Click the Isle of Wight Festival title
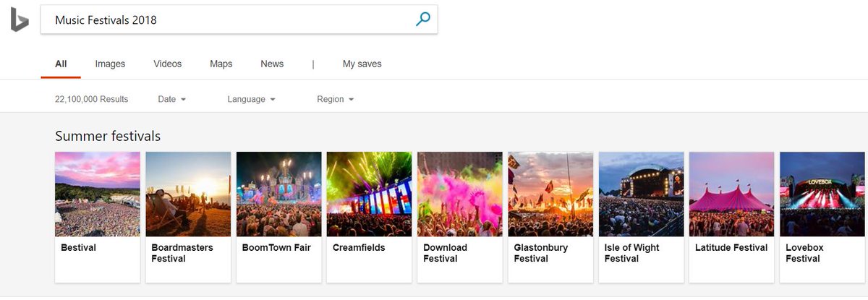 click(632, 253)
